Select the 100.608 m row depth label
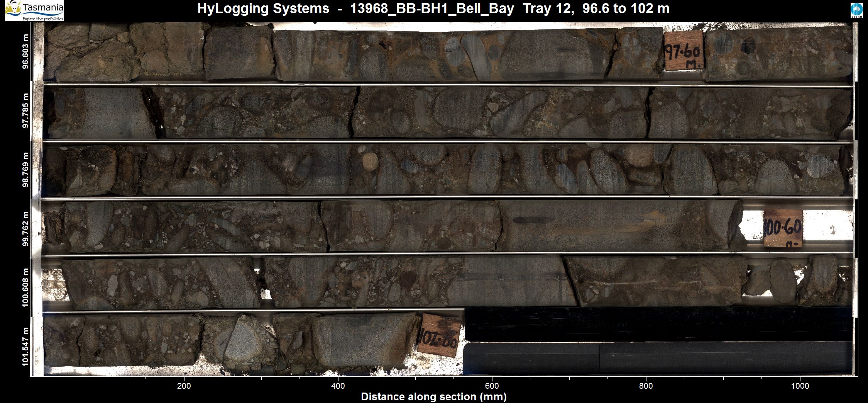Image resolution: width=868 pixels, height=403 pixels. pyautogui.click(x=25, y=287)
